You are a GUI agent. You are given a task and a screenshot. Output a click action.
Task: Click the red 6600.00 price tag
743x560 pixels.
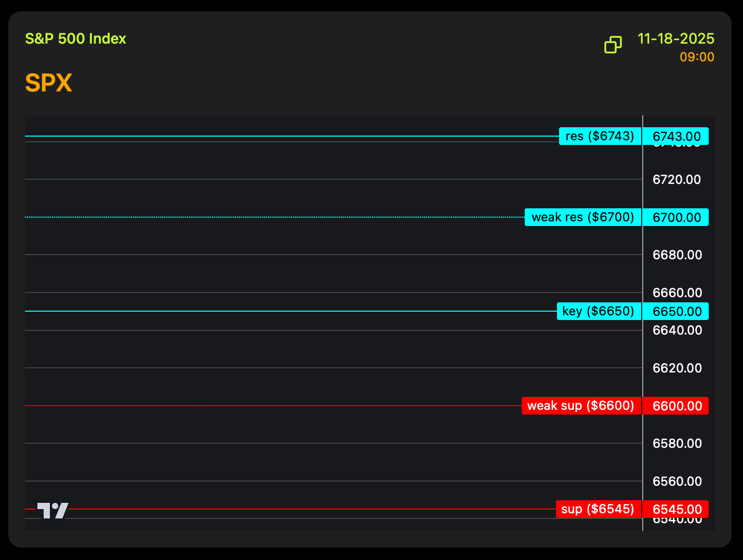(x=676, y=406)
